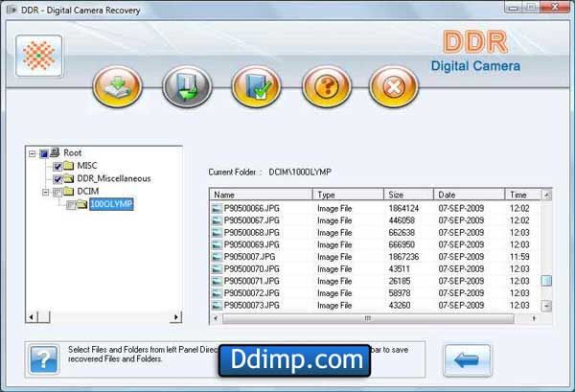Screen dimensions: 575x392
Task: Select file name P90500066.JPG
Action: click(x=251, y=208)
